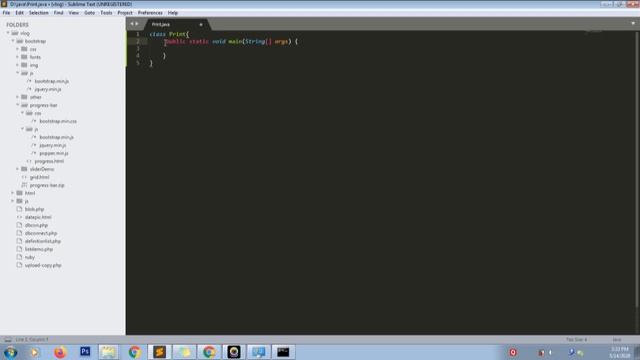Click the code icon beside datepic.html

tap(19, 217)
